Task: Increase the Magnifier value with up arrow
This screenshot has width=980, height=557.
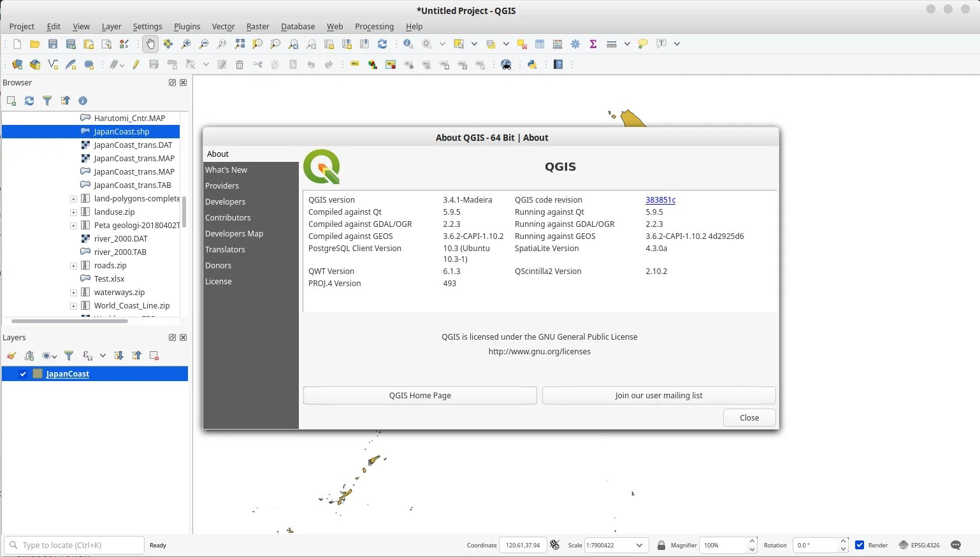Action: click(x=752, y=541)
